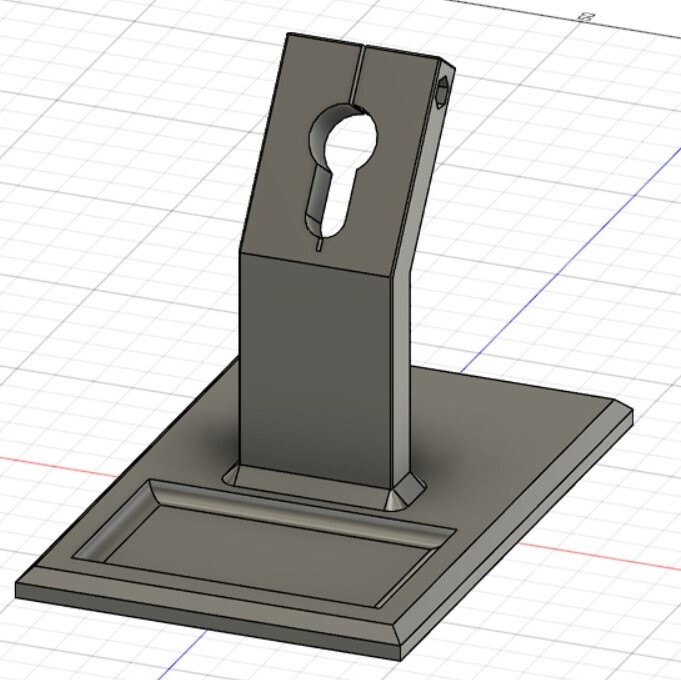Select the keyhole-shaped cutout in the post
This screenshot has width=681, height=680.
340,174
